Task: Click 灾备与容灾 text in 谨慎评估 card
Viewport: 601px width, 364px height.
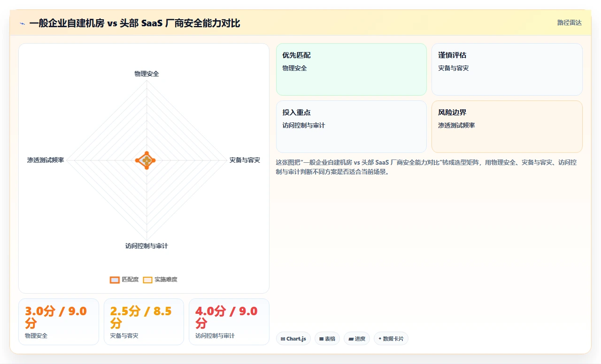Action: 453,68
